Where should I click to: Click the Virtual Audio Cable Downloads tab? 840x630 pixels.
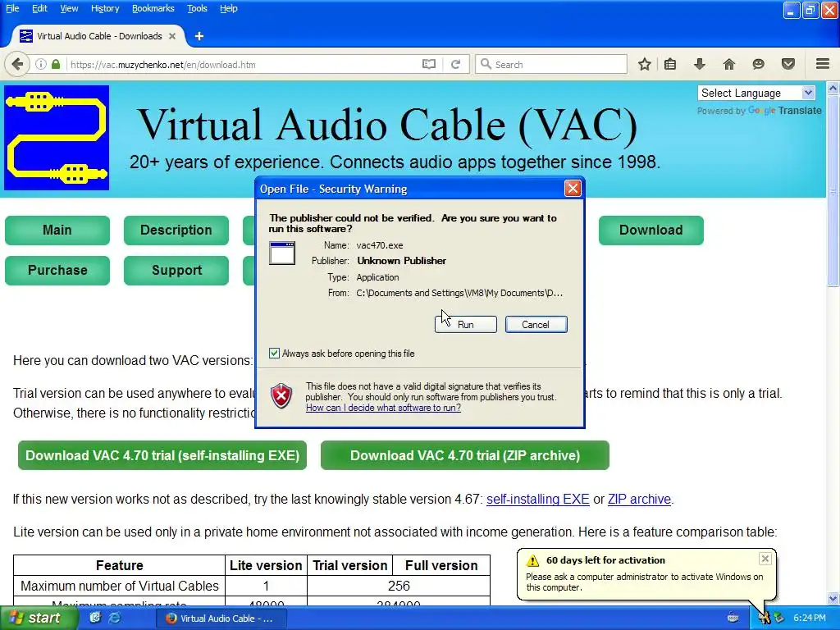pyautogui.click(x=99, y=36)
